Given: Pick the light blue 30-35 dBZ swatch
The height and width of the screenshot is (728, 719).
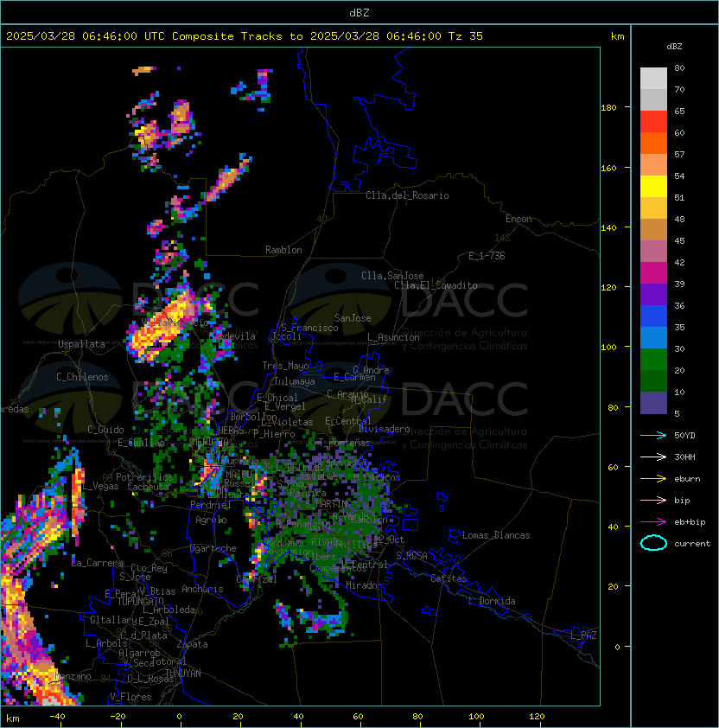Looking at the screenshot, I should tap(653, 338).
